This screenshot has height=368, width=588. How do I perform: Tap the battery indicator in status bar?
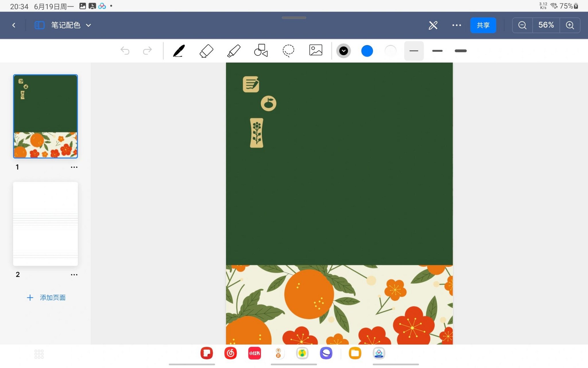(576, 6)
